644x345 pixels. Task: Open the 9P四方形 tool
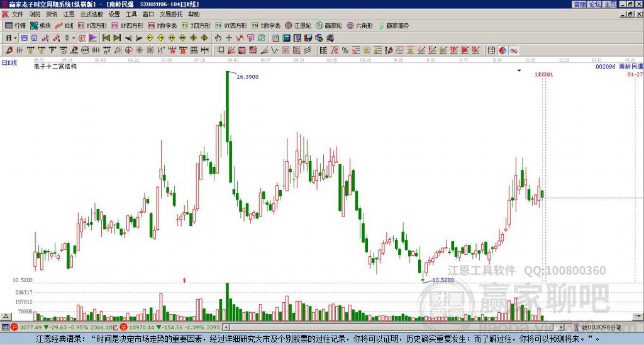pos(128,25)
